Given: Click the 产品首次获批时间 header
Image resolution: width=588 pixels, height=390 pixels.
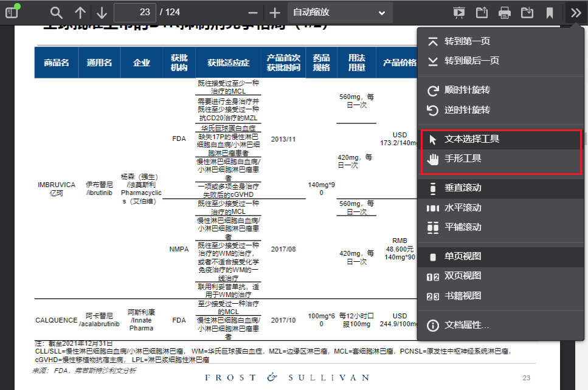Looking at the screenshot, I should click(283, 63).
